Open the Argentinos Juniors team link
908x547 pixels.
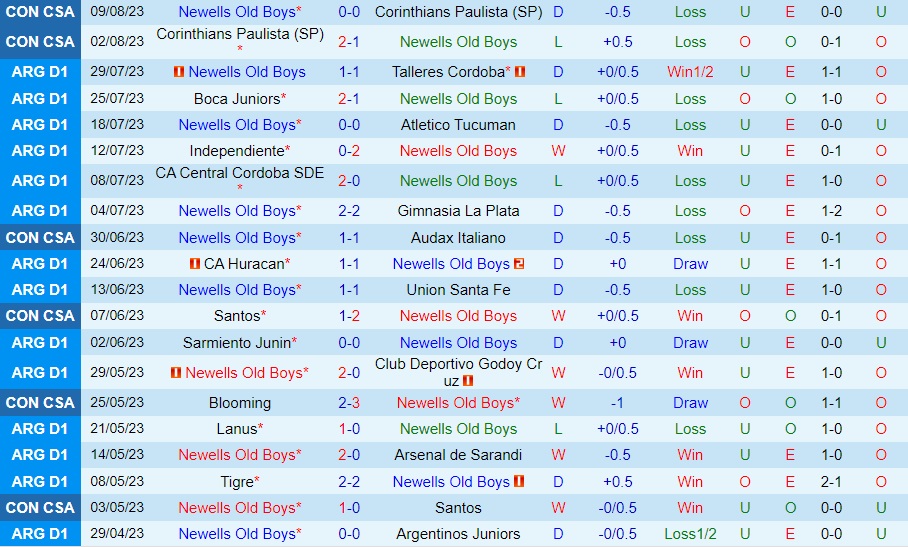pyautogui.click(x=458, y=534)
